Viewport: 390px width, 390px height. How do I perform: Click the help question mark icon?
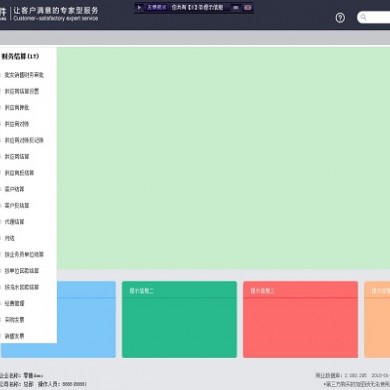click(x=340, y=17)
